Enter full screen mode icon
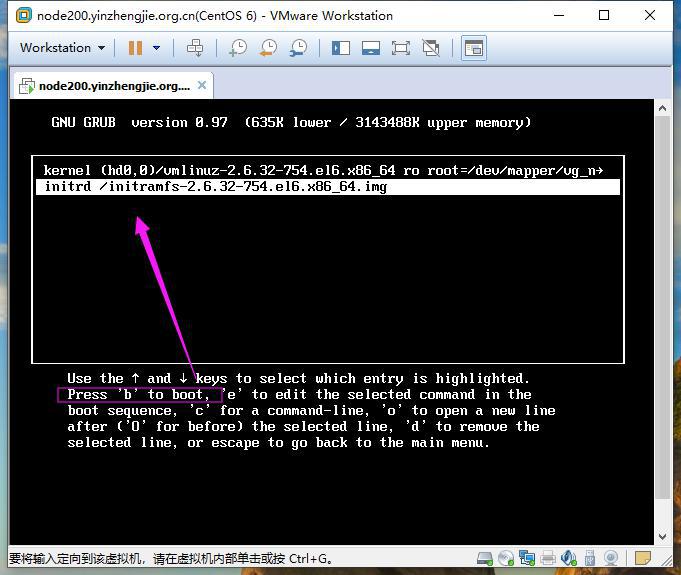 pyautogui.click(x=400, y=48)
